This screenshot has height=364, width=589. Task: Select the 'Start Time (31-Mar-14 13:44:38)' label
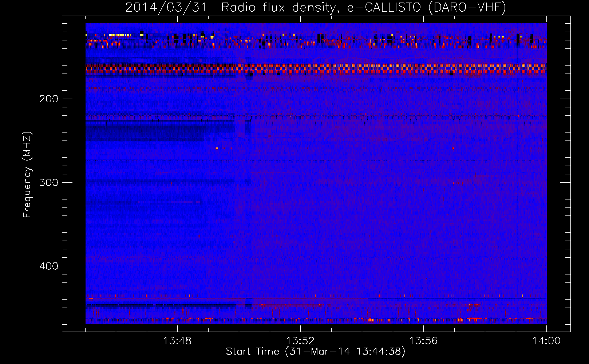point(316,352)
